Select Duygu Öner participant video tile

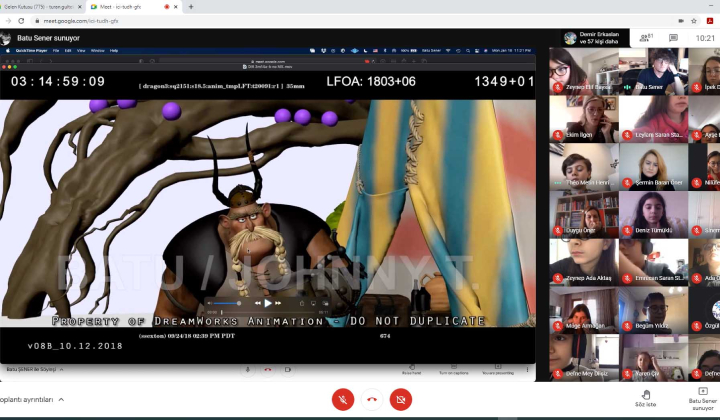coord(584,214)
